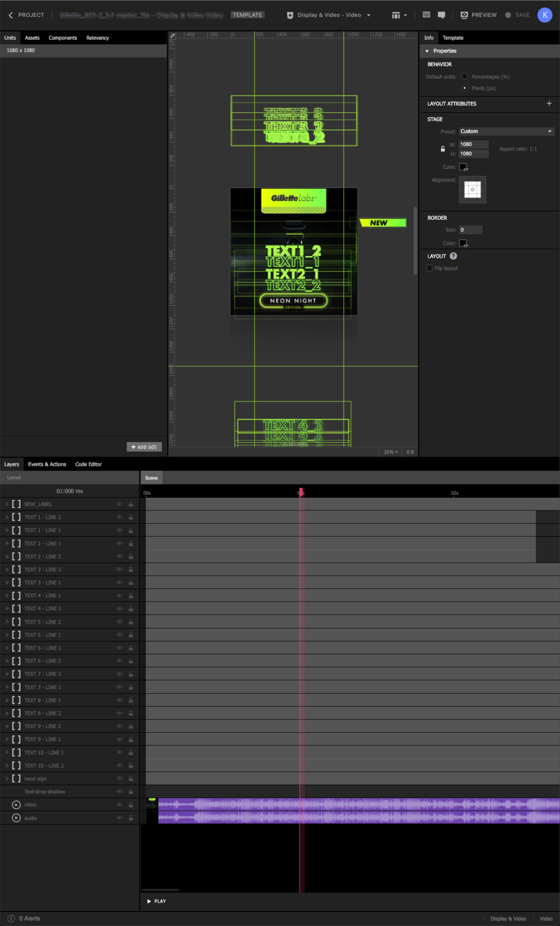
Task: Open the Code Editor tab
Action: [88, 465]
